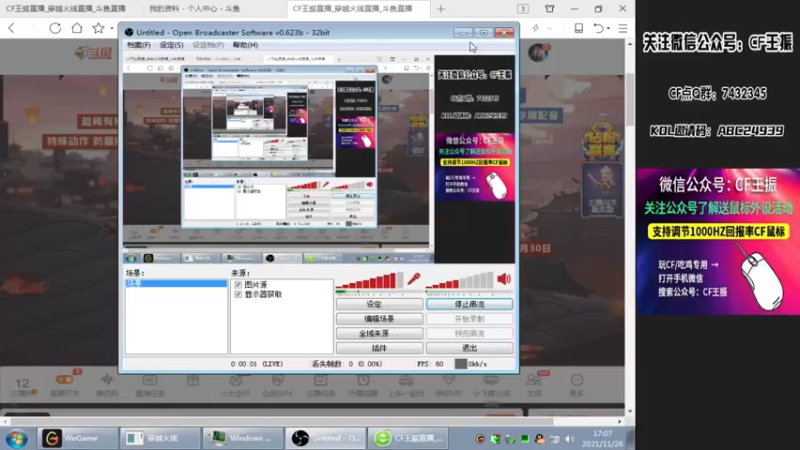Image resolution: width=800 pixels, height=450 pixels.
Task: Click the 设定... button in OBS
Action: 379,304
